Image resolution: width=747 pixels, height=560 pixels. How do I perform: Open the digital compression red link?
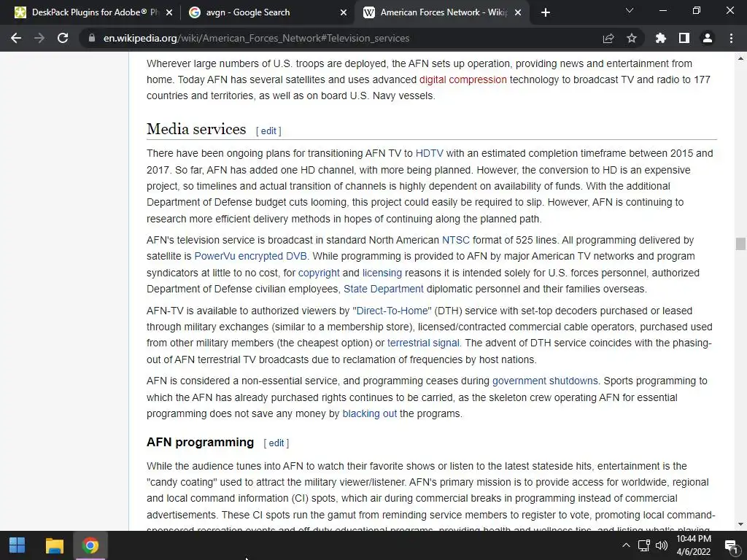(462, 79)
